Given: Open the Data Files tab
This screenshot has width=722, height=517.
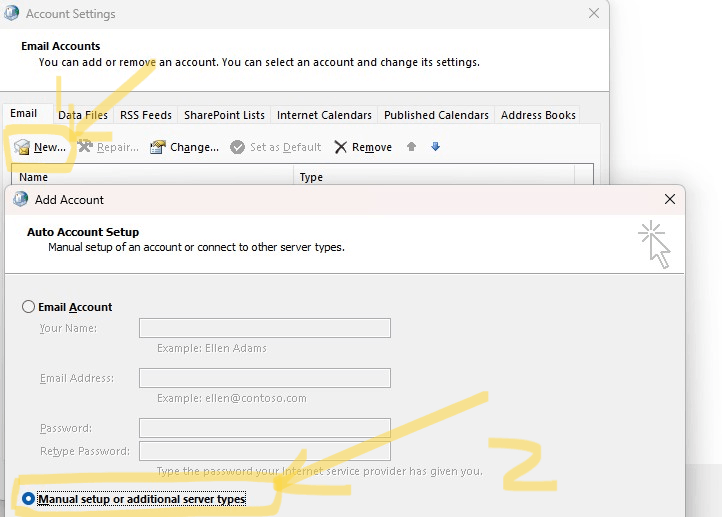Looking at the screenshot, I should pos(83,115).
